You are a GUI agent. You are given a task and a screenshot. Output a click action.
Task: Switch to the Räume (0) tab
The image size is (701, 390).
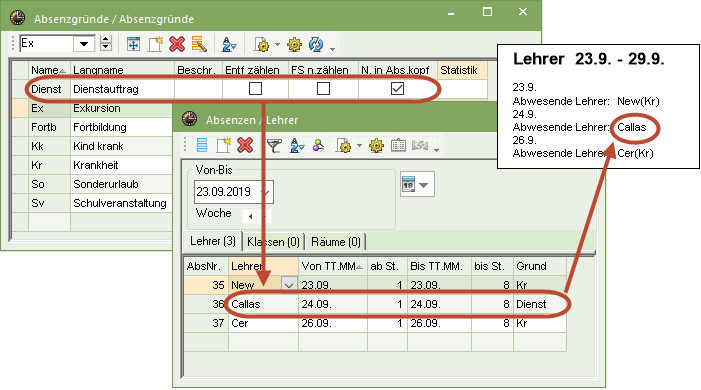(336, 242)
